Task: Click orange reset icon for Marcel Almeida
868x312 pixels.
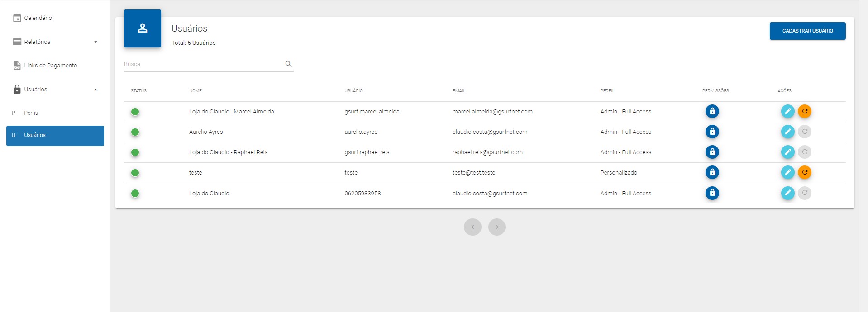Action: 804,111
